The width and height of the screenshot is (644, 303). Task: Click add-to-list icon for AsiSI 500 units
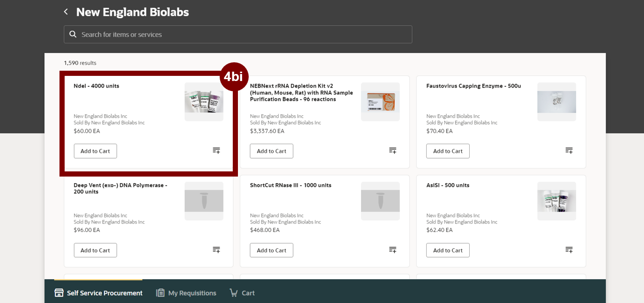[x=569, y=250]
